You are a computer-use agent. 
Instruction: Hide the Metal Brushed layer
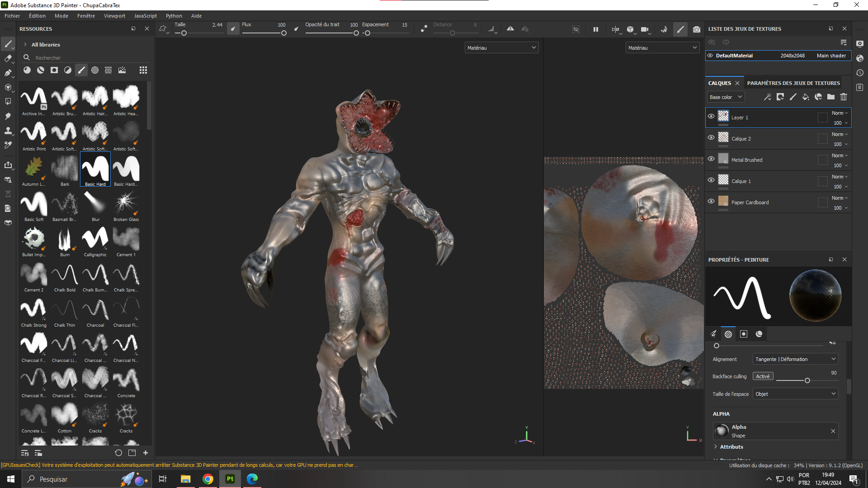[x=711, y=159]
